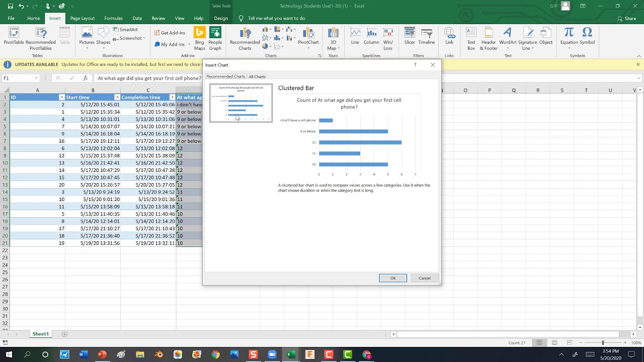Image resolution: width=644 pixels, height=362 pixels.
Task: Open the Bing Maps add-in
Action: (x=200, y=38)
